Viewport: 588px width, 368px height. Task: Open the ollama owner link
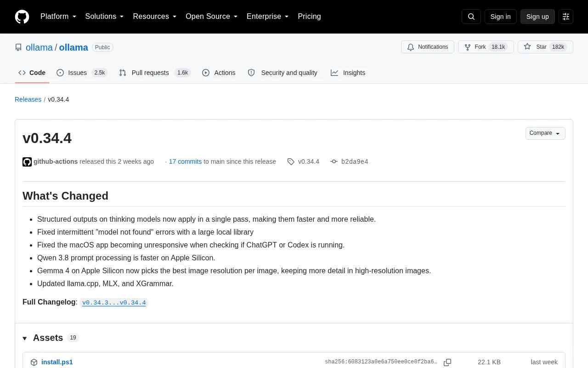[x=39, y=47]
